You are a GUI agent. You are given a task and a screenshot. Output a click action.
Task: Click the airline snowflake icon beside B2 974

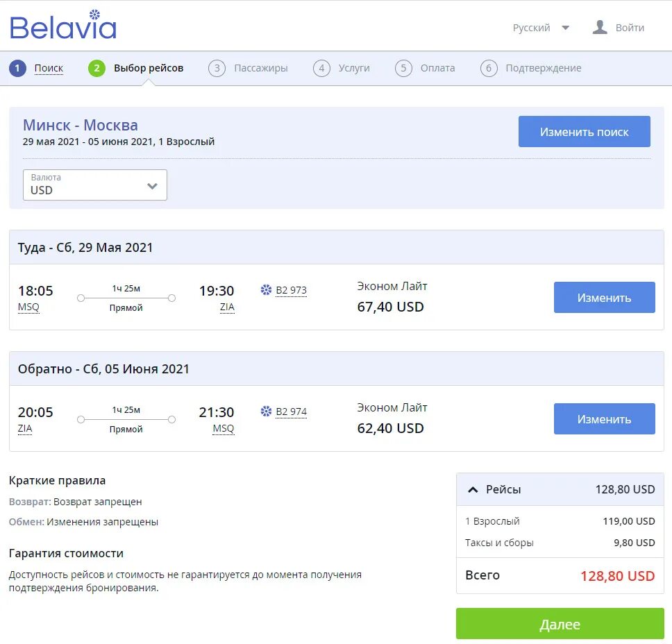click(266, 412)
